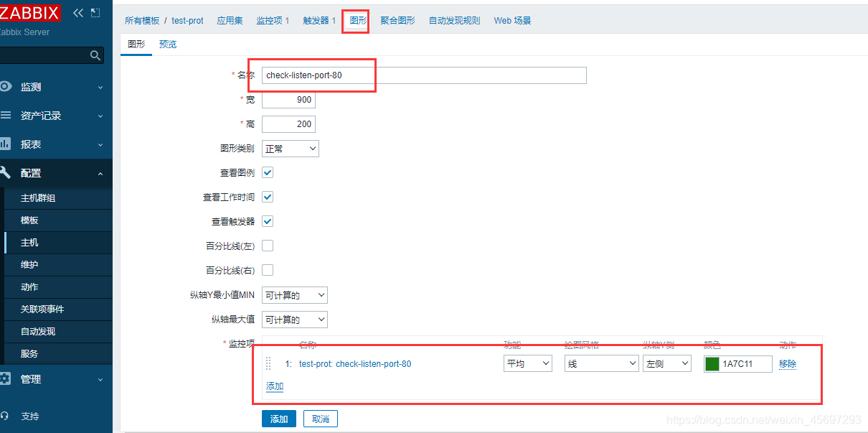The width and height of the screenshot is (868, 433).
Task: Click the sidebar kiosk/expand icon
Action: tap(95, 13)
